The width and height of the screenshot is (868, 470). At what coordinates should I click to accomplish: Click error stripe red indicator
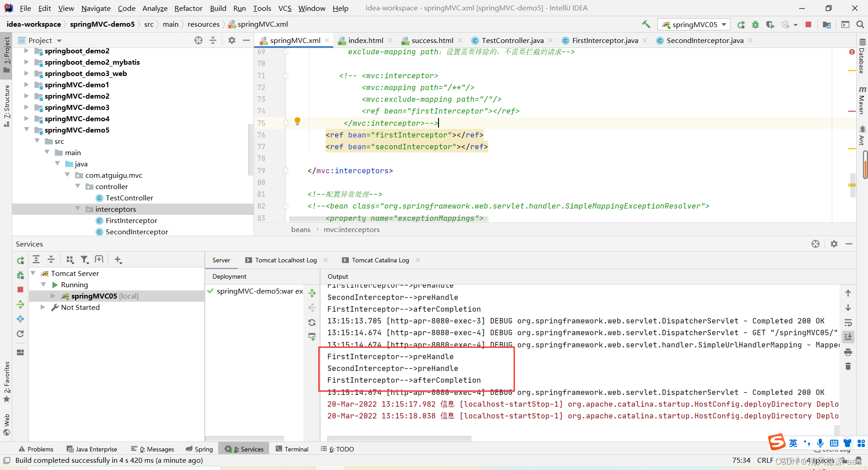coord(852,52)
